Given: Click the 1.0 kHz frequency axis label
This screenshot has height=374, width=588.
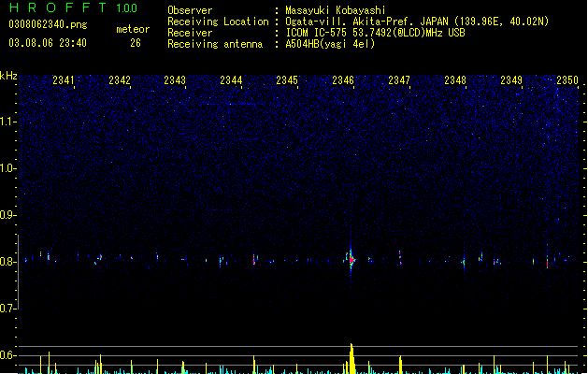Looking at the screenshot, I should click(x=7, y=168).
